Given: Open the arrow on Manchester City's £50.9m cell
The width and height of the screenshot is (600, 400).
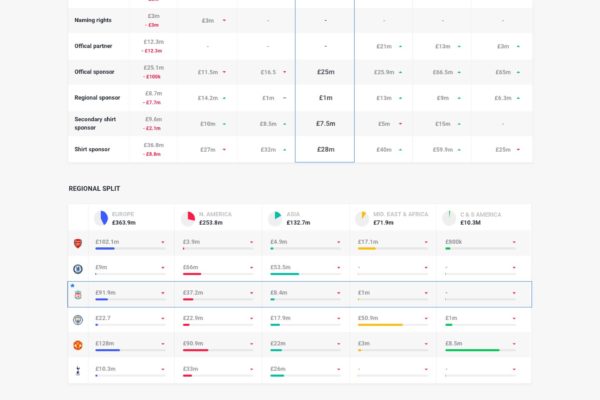Looking at the screenshot, I should [426, 318].
